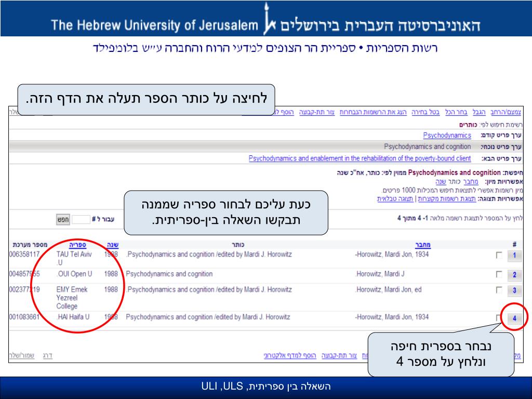The height and width of the screenshot is (399, 532).
Task: Click the מחבר column header
Action: (x=423, y=245)
